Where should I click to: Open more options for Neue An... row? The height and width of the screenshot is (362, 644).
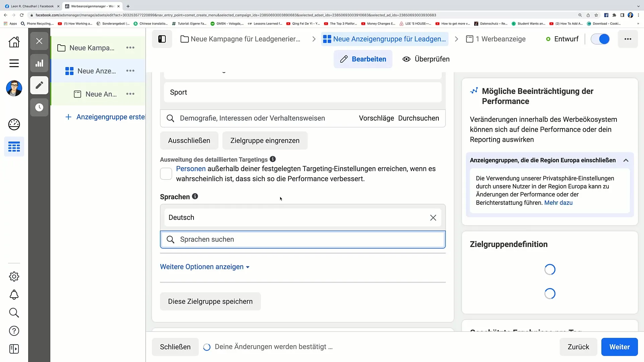pyautogui.click(x=130, y=94)
